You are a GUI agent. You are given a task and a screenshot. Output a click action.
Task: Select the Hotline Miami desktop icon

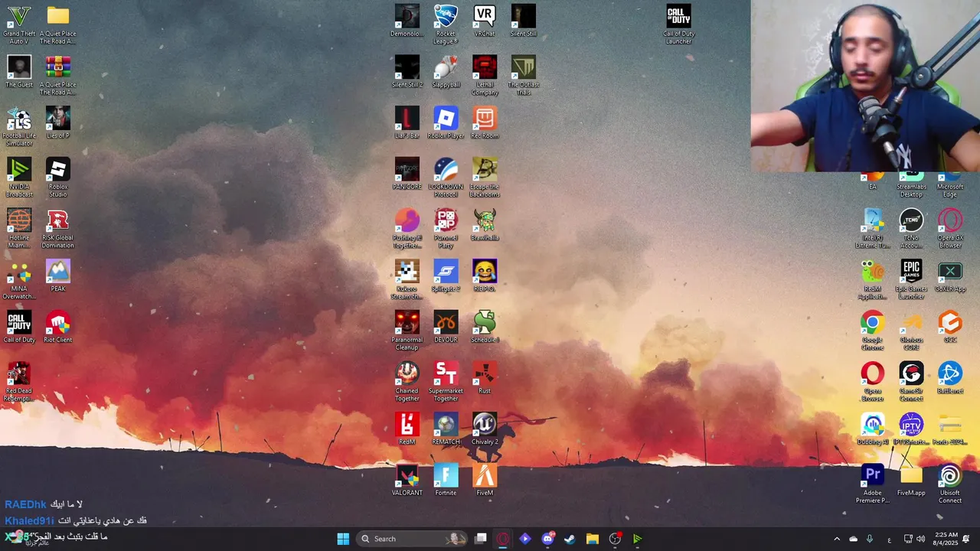tap(19, 229)
